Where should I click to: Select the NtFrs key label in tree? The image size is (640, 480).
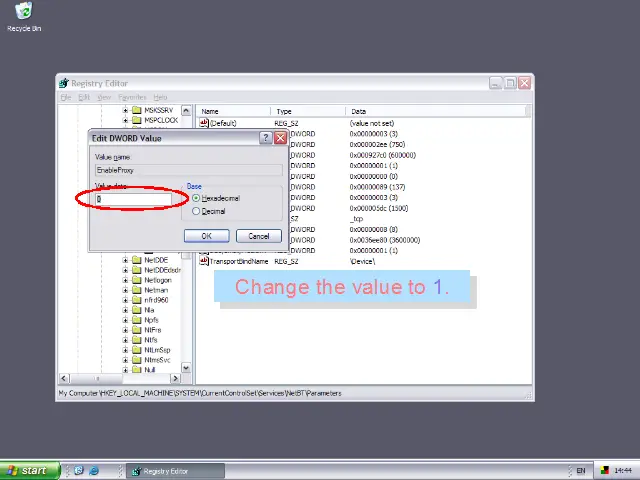(x=153, y=330)
